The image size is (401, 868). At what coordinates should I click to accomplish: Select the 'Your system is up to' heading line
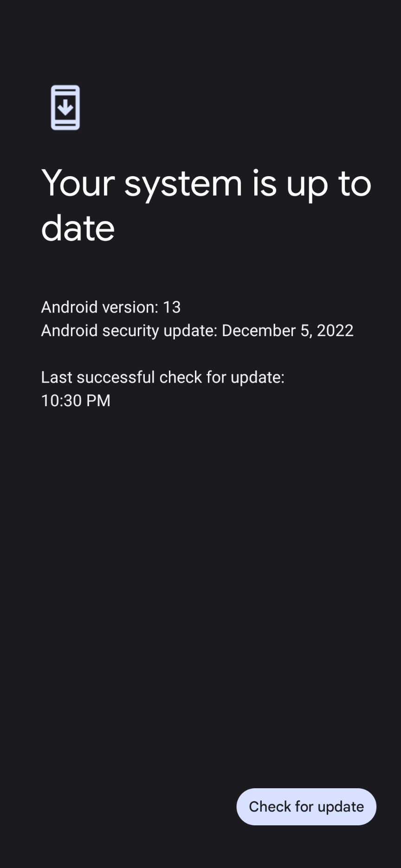pos(207,183)
